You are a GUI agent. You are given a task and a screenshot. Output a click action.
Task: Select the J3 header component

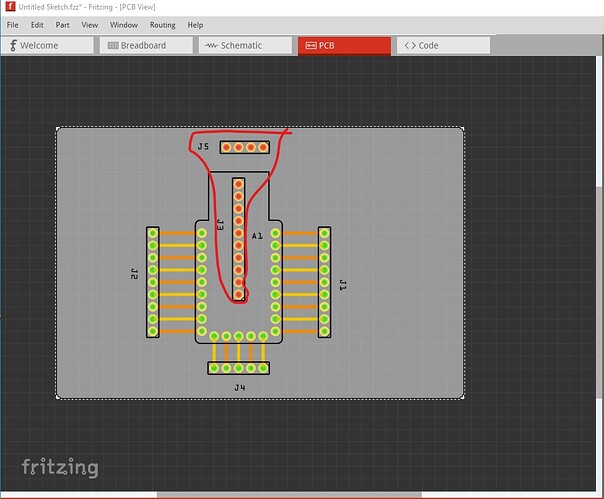(x=238, y=239)
